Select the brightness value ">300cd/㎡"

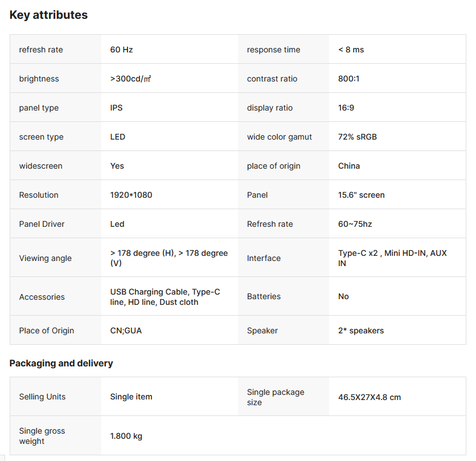(130, 79)
